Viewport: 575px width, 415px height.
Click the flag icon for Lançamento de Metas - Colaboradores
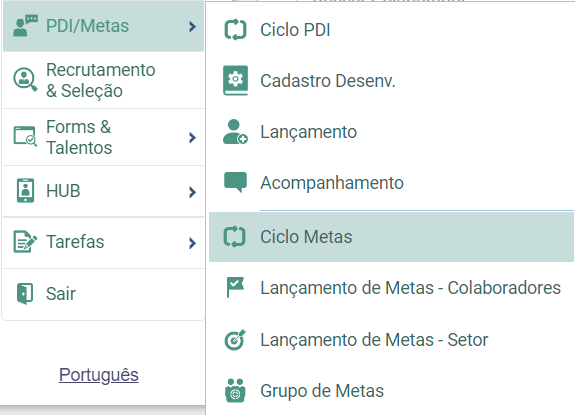(235, 287)
